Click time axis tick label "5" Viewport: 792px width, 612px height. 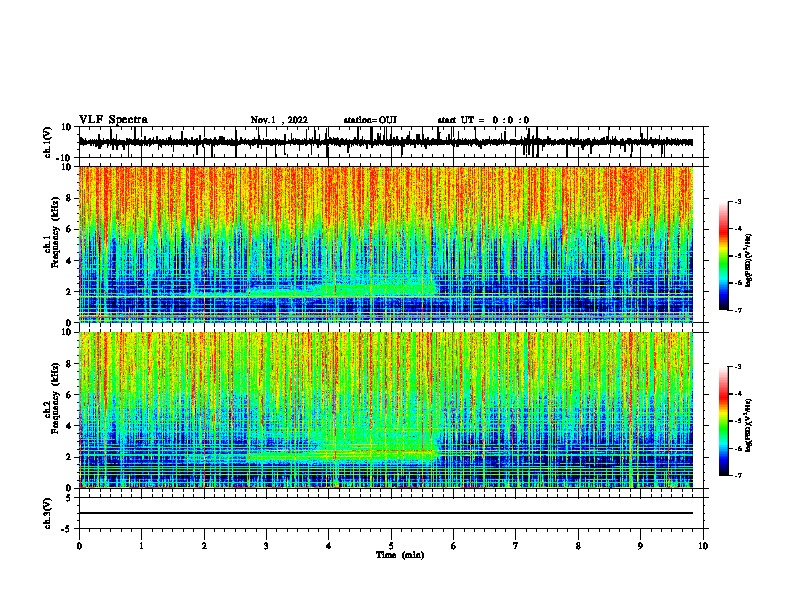pos(391,546)
